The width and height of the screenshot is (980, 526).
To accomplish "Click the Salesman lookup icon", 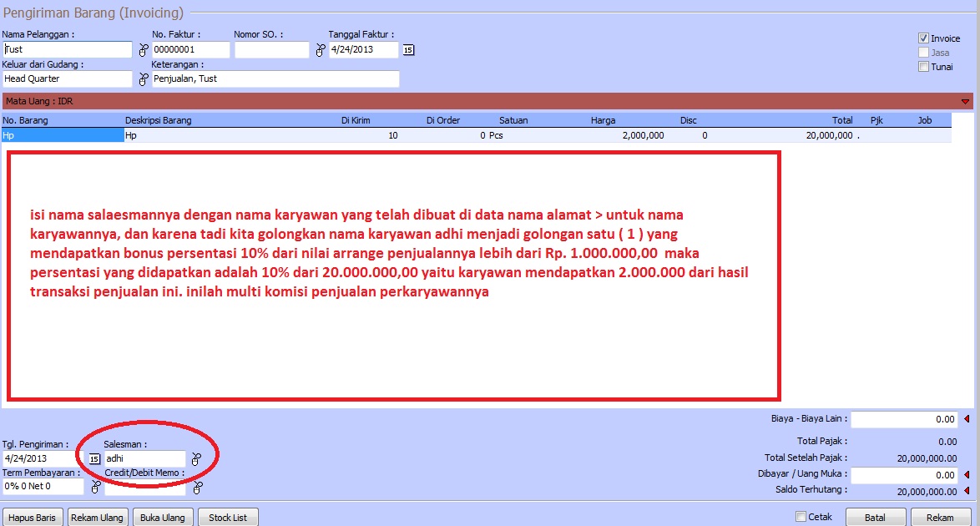I will [x=196, y=459].
